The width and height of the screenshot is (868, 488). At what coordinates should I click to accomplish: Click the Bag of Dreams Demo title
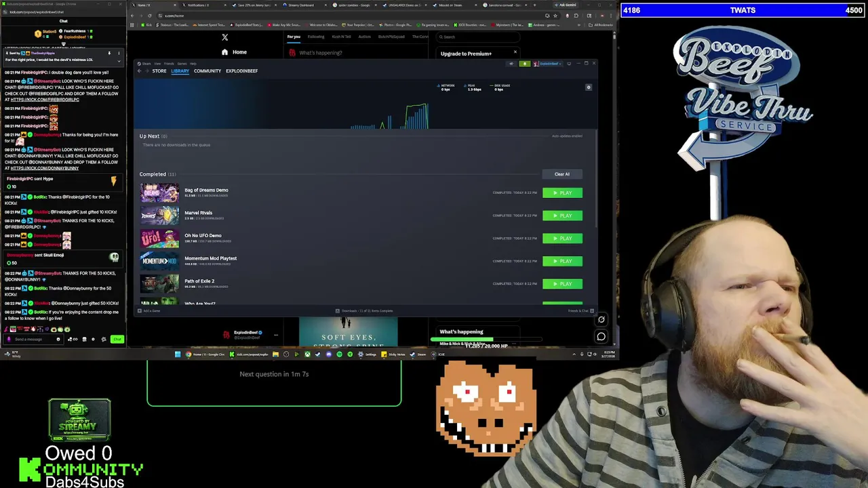(206, 190)
